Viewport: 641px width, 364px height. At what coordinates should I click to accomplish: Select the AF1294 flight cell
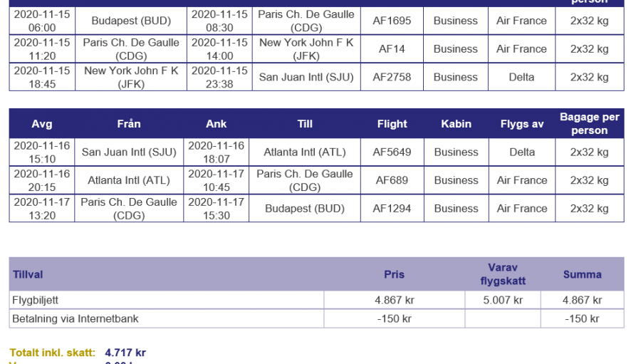coord(392,209)
